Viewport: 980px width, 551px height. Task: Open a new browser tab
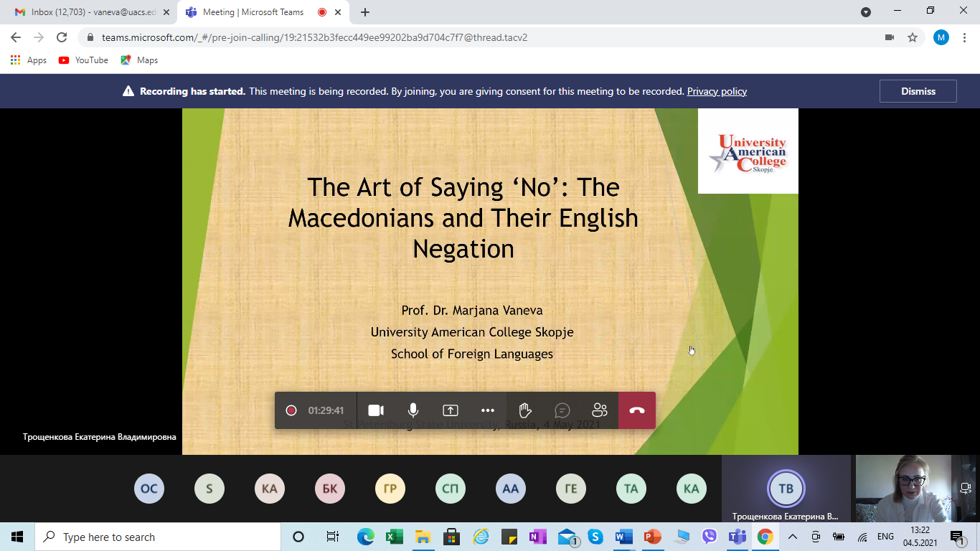tap(365, 12)
